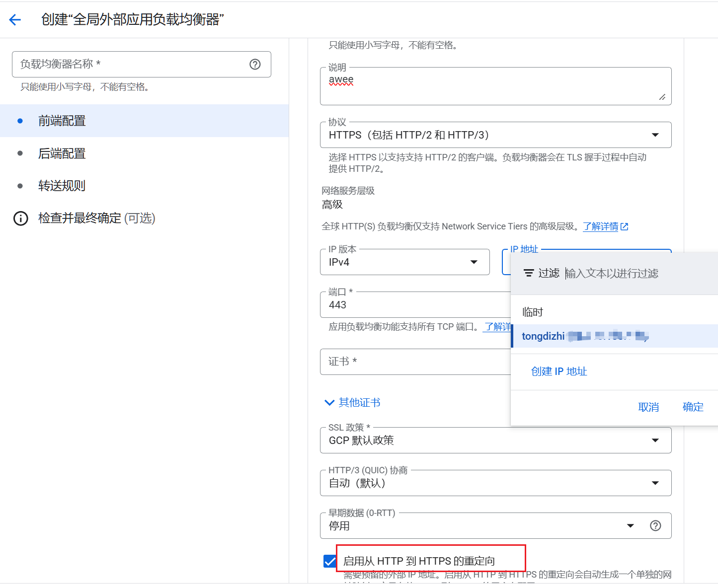Click 创建 IP 地址 link
The height and width of the screenshot is (588, 718).
click(x=559, y=371)
